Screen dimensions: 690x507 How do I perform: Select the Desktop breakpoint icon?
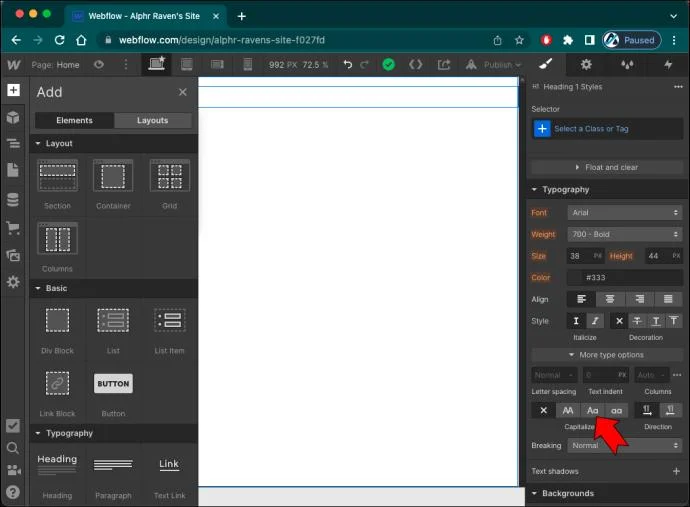(157, 64)
